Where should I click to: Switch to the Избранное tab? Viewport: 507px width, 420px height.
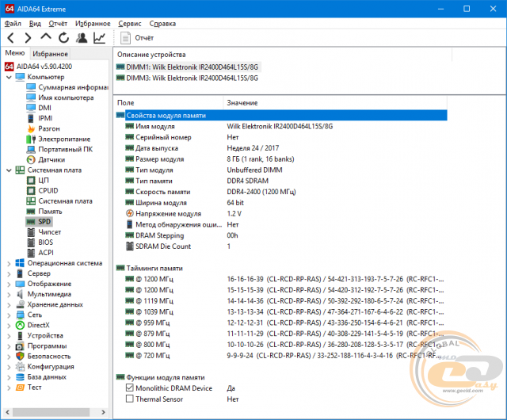(50, 54)
